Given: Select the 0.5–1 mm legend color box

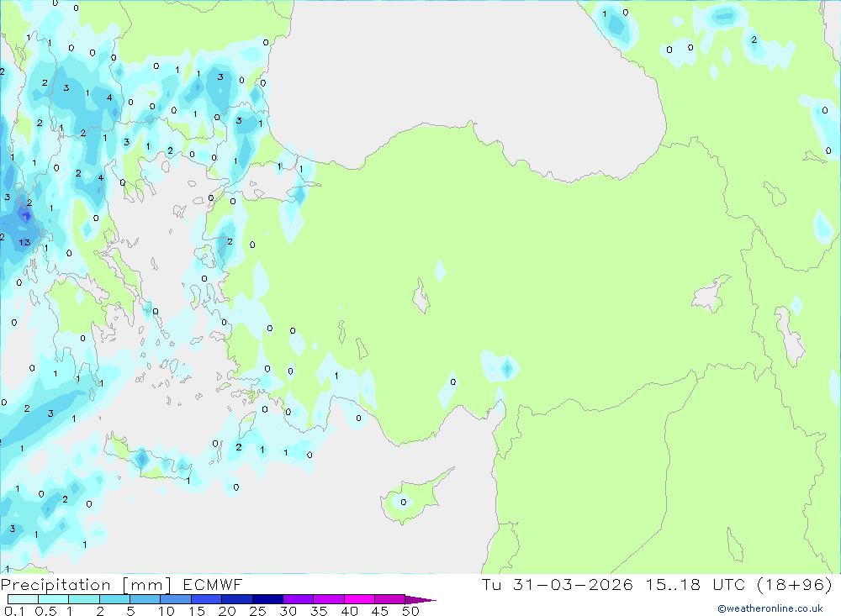Looking at the screenshot, I should click(x=53, y=599).
